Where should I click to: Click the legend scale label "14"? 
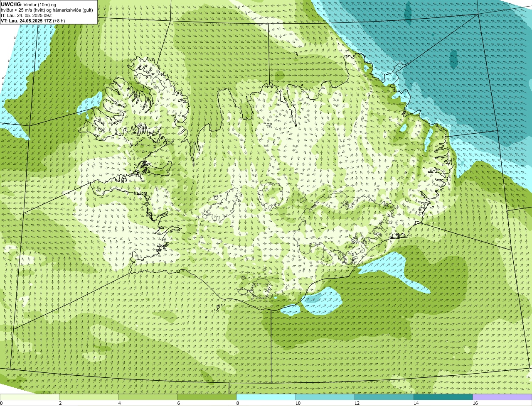click(x=416, y=403)
